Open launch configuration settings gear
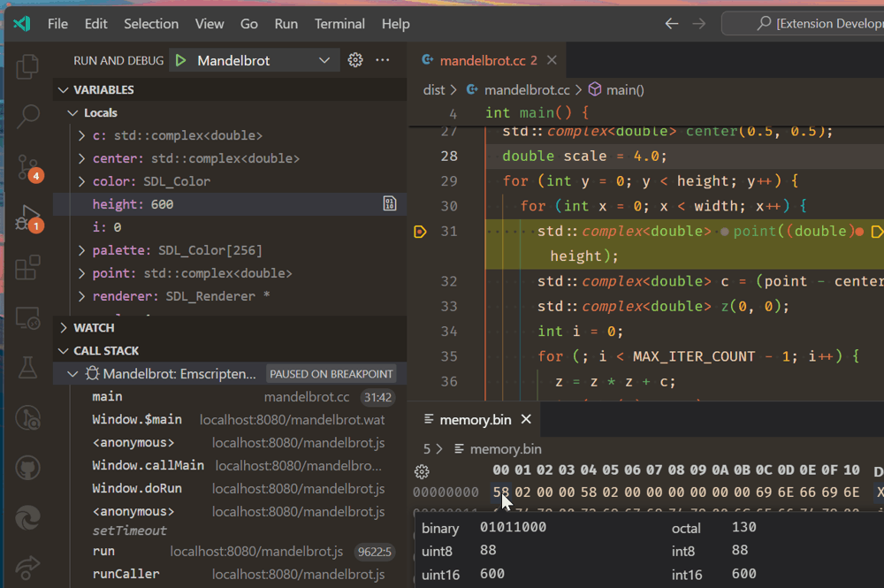Screen dimensions: 884x588 pos(354,60)
